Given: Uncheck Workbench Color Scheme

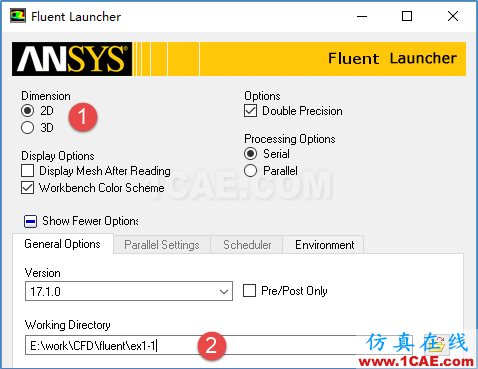Looking at the screenshot, I should (x=27, y=188).
